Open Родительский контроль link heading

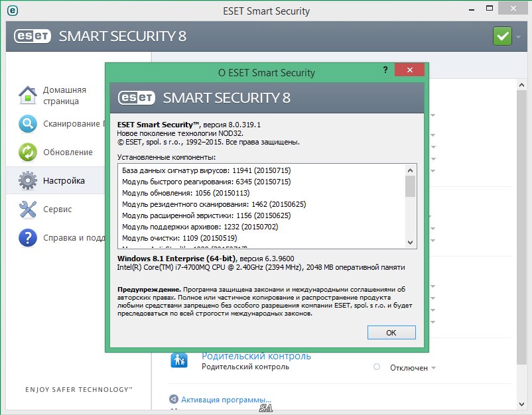point(256,355)
